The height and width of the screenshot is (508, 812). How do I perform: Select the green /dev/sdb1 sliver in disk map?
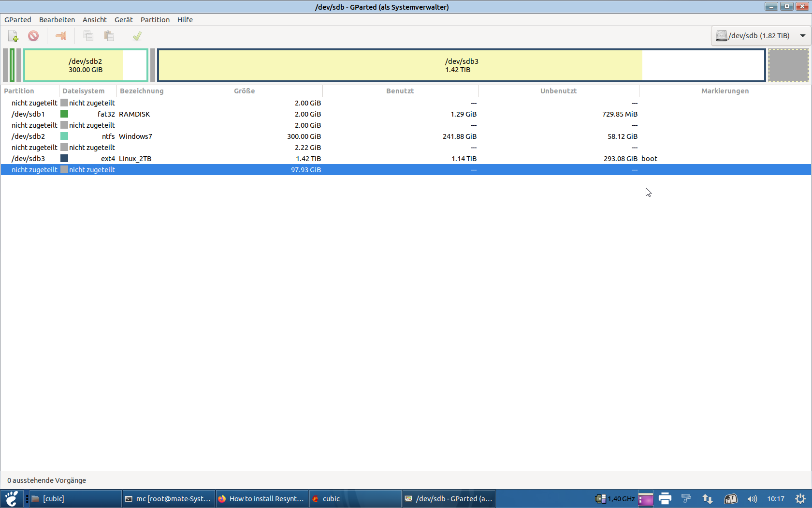12,65
